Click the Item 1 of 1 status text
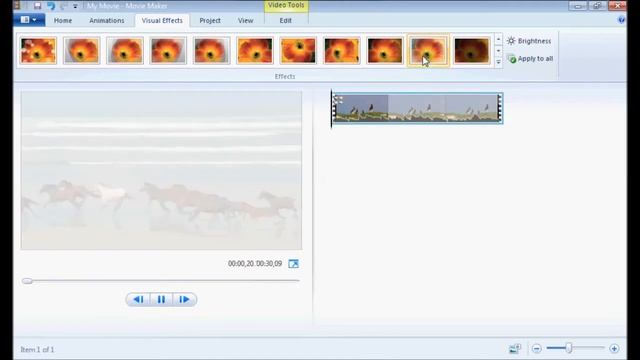Screen dimensions: 640x360 (x=37, y=349)
